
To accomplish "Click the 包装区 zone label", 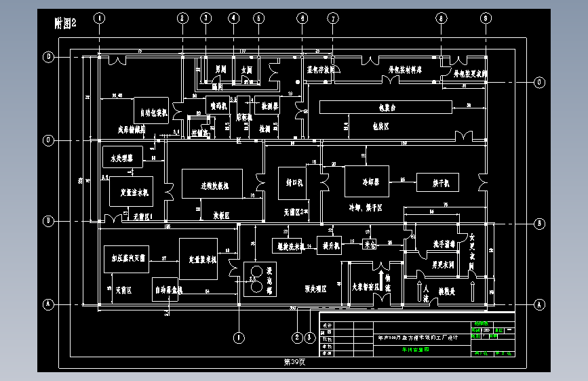I will tap(381, 126).
